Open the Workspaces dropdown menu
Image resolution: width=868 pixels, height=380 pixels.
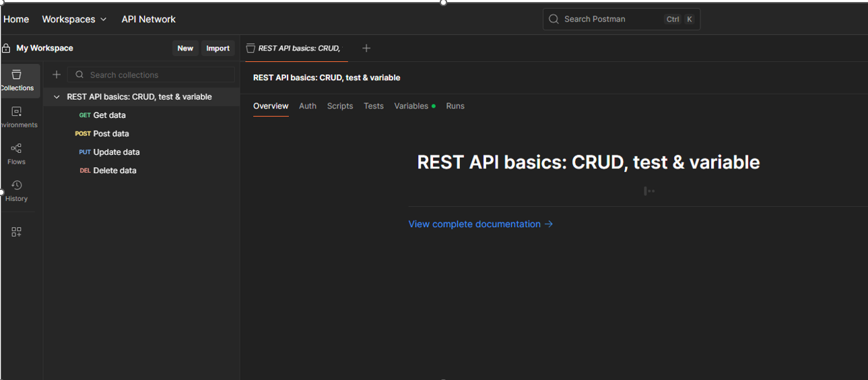(x=74, y=20)
